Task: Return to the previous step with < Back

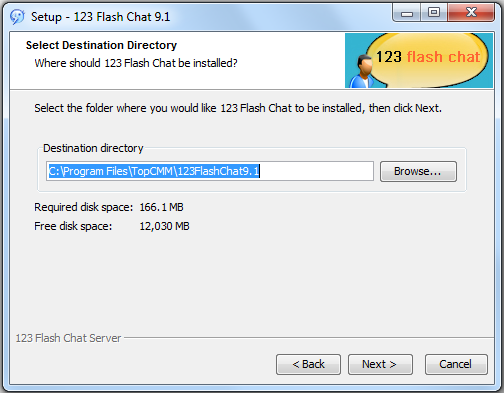Action: tap(308, 364)
